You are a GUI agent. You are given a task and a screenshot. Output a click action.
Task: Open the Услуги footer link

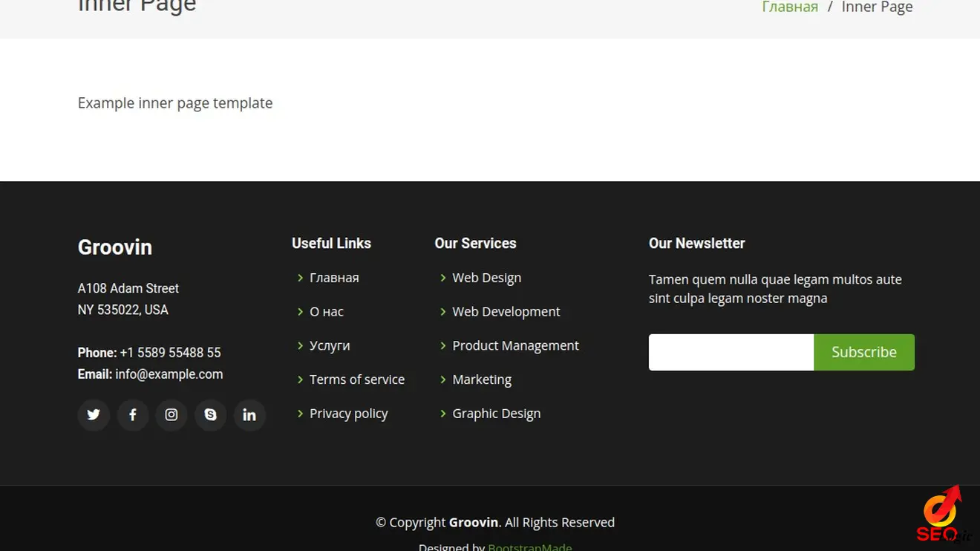(x=330, y=346)
